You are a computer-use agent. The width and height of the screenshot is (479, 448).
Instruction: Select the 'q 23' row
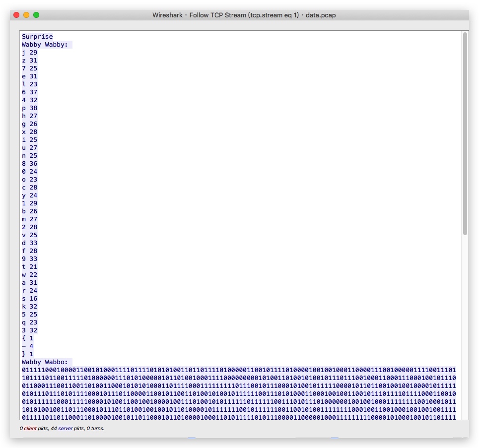click(x=29, y=322)
